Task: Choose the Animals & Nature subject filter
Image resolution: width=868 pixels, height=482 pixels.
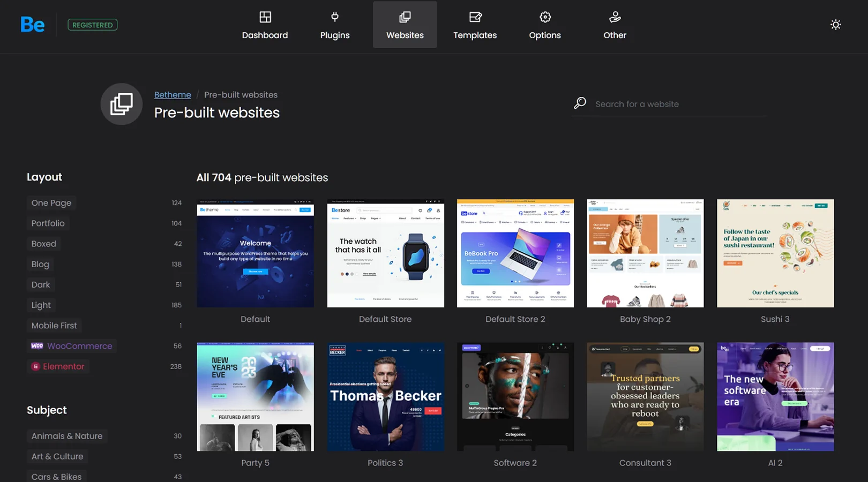Action: [67, 436]
